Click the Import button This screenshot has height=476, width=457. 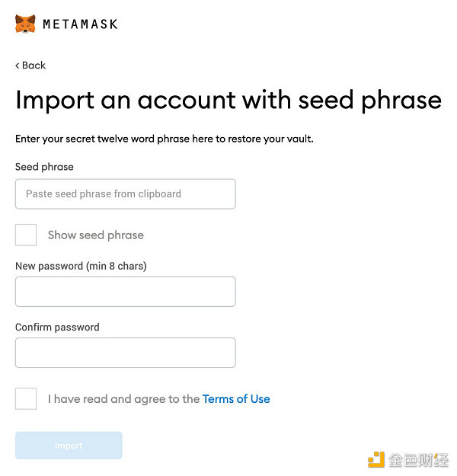(x=69, y=446)
